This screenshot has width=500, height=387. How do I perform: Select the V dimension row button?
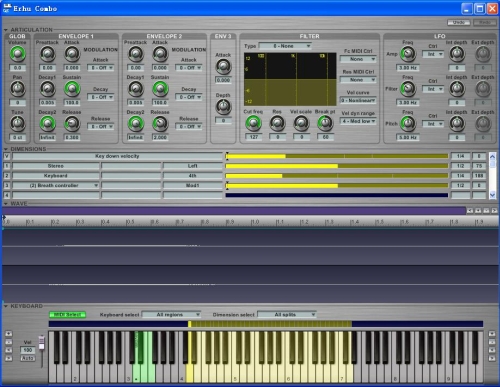pos(7,156)
